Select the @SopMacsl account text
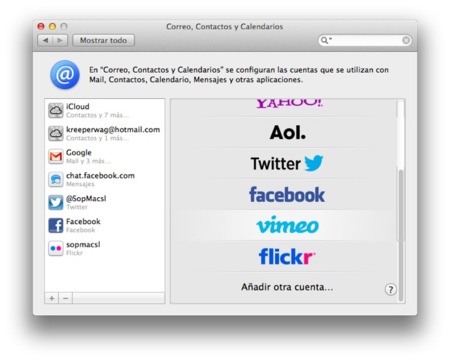Viewport: 450px width, 361px height. 86,199
